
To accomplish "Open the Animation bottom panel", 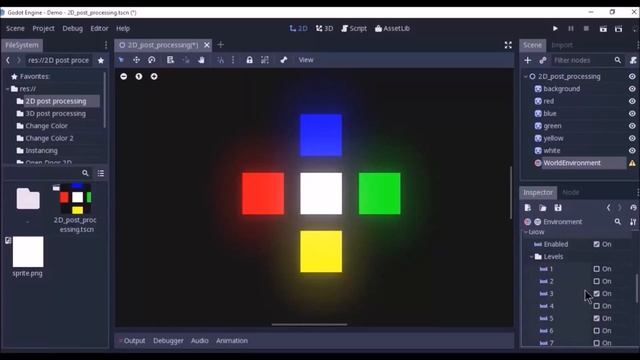I will tap(232, 340).
